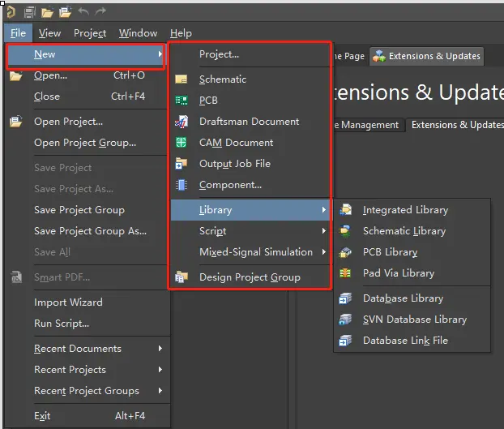This screenshot has height=429, width=504.
Task: Click the Undo arrow in the toolbar
Action: point(83,11)
